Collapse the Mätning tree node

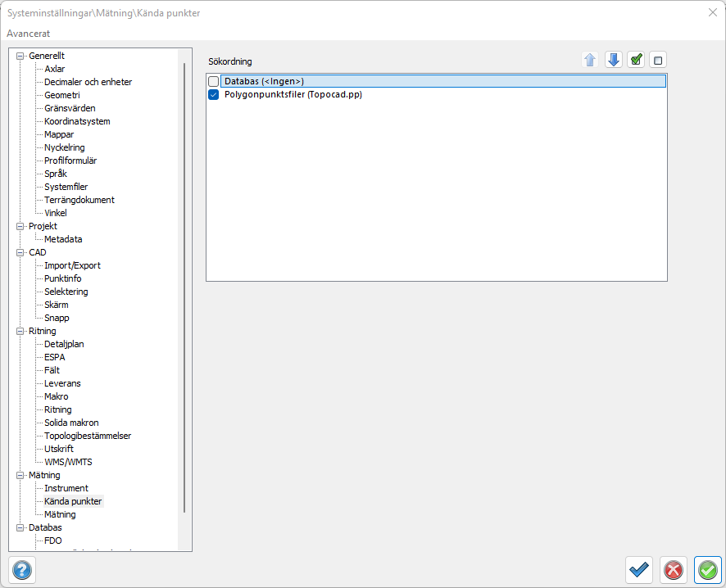(20, 475)
